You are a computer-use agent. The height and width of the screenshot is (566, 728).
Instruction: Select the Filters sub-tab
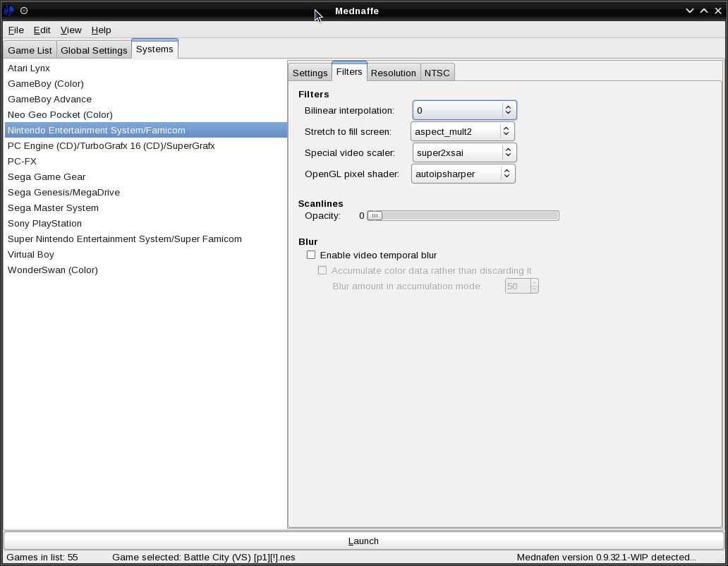point(349,71)
